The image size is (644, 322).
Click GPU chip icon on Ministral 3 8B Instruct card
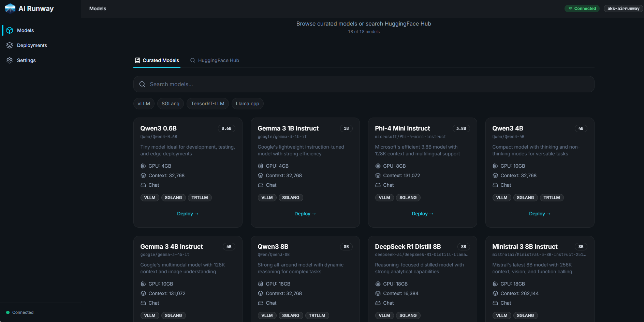tap(495, 284)
